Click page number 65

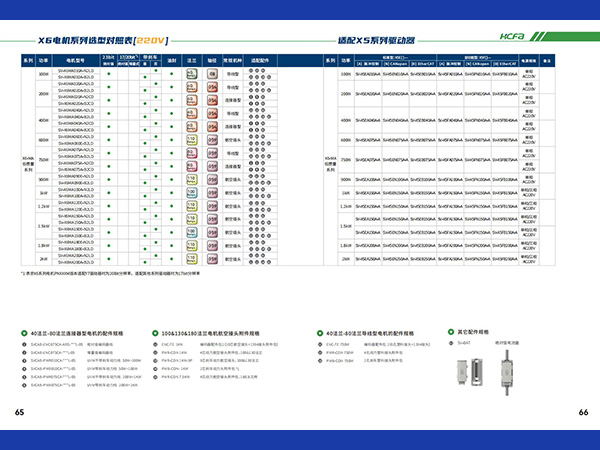[x=19, y=412]
